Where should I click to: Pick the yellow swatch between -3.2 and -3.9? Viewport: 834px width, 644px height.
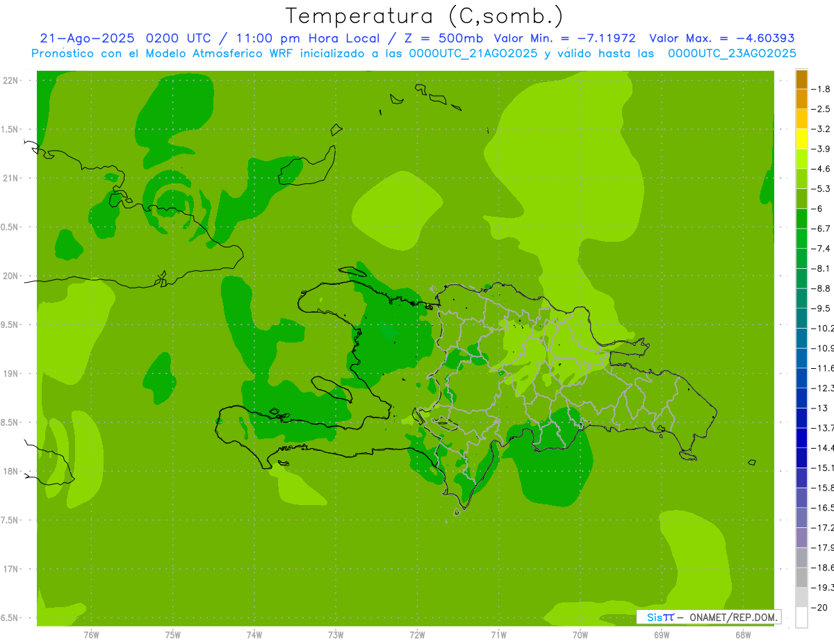801,139
